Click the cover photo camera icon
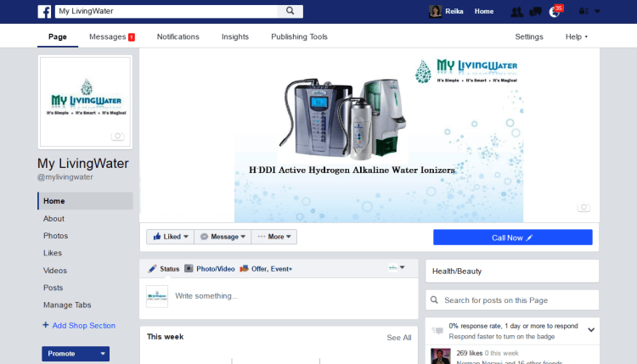 (583, 207)
